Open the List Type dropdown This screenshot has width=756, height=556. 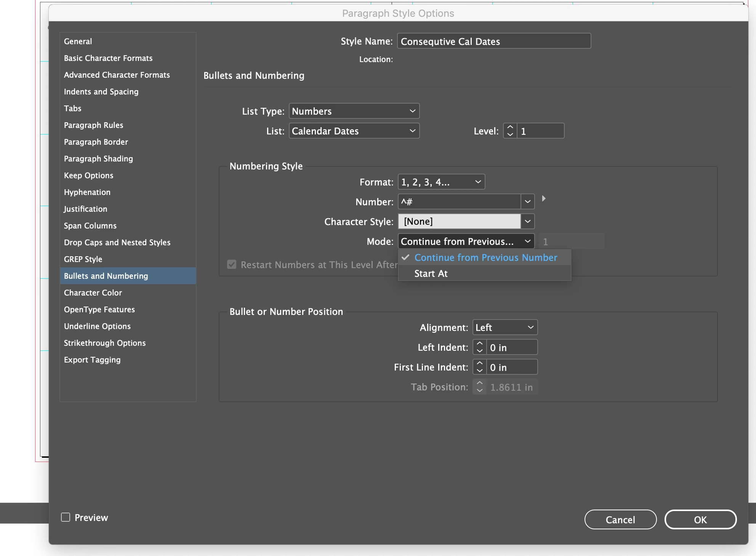[354, 111]
